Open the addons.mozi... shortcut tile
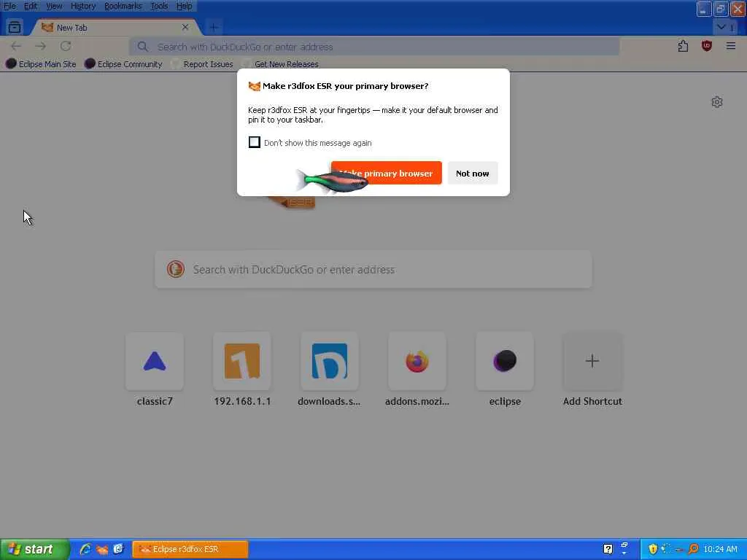 pyautogui.click(x=417, y=362)
